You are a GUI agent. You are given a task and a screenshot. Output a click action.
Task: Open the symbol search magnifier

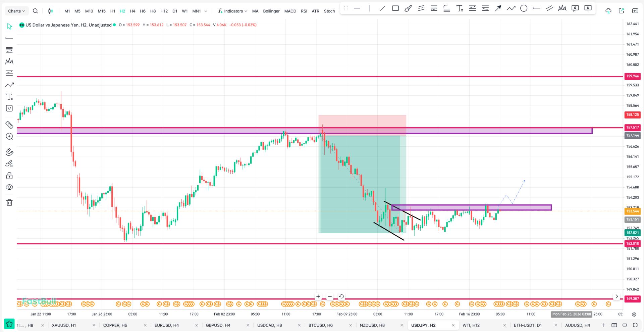click(x=35, y=11)
